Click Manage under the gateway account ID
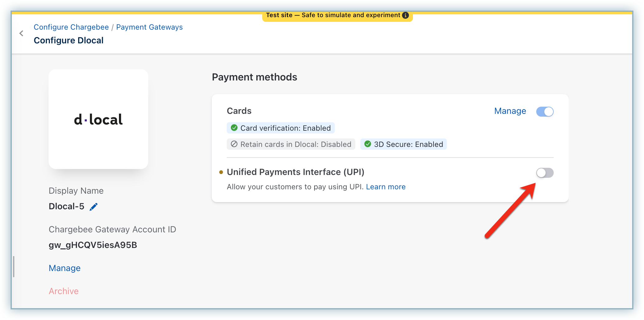The height and width of the screenshot is (320, 644). click(65, 268)
